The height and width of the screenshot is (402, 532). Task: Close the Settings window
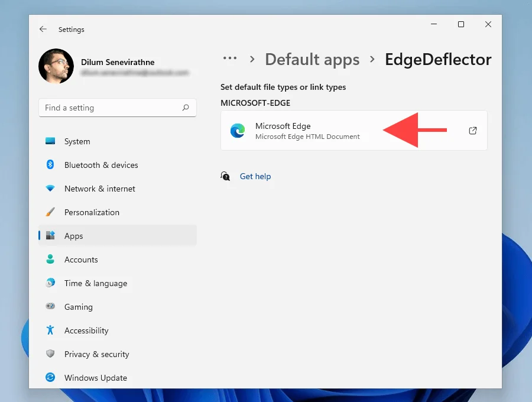pyautogui.click(x=488, y=24)
